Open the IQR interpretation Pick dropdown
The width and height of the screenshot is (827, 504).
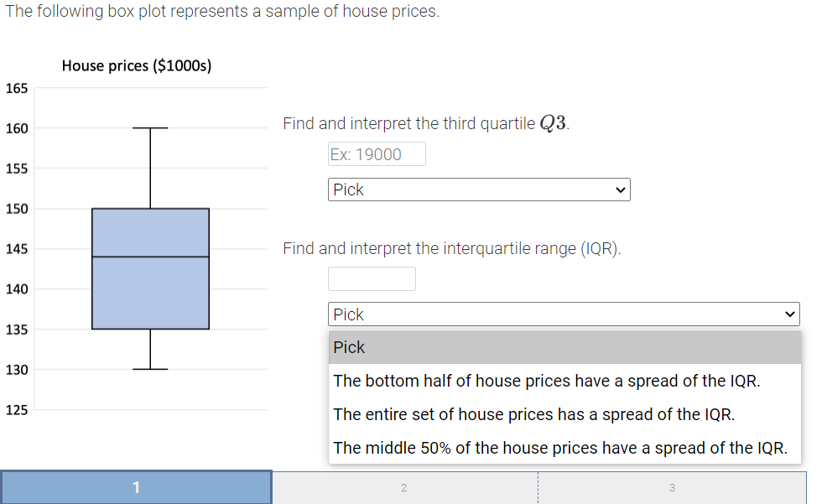[563, 314]
